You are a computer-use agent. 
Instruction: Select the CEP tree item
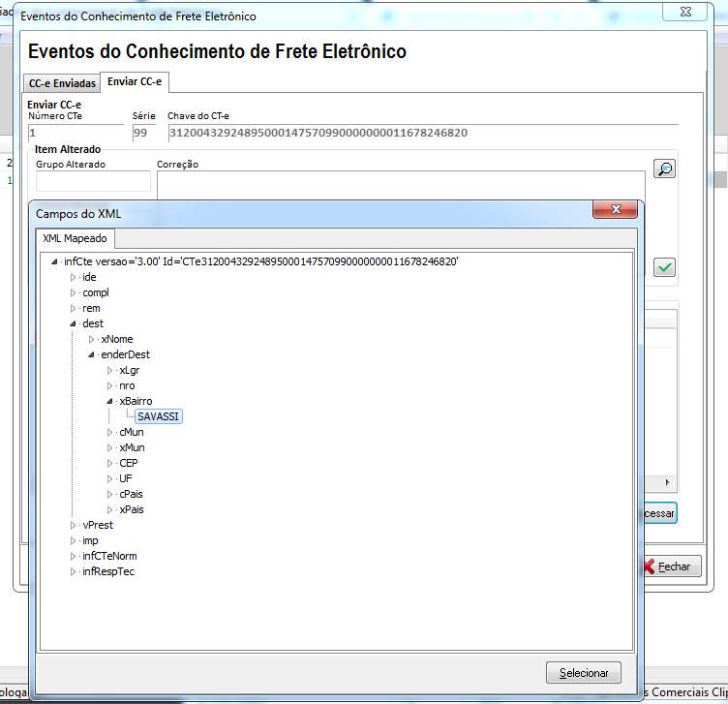(x=128, y=463)
